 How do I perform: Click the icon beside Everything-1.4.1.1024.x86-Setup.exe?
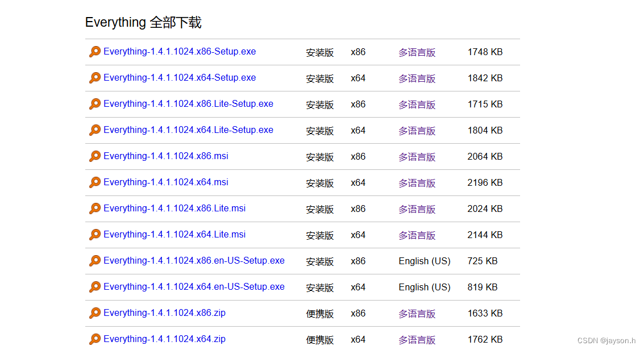point(95,52)
